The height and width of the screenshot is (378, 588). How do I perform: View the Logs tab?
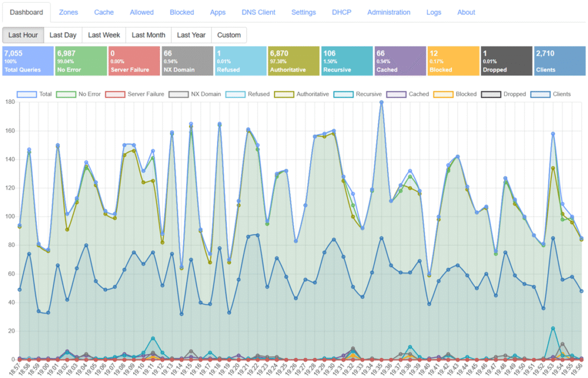(x=434, y=12)
